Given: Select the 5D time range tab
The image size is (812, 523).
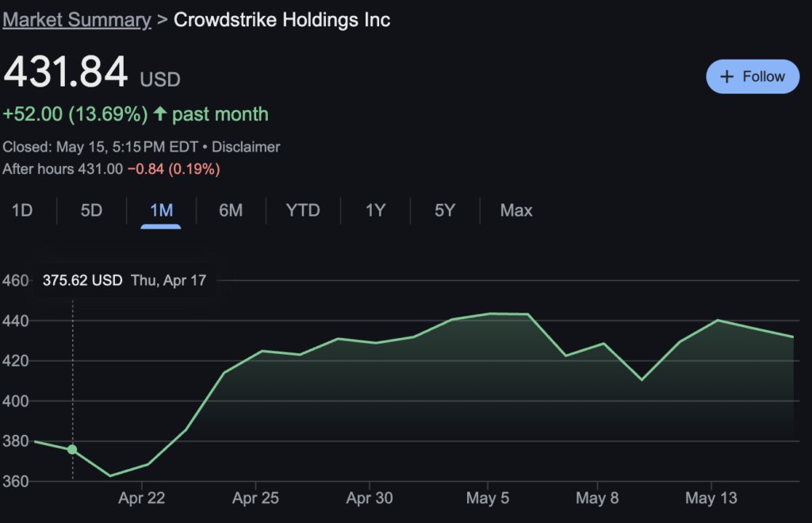Looking at the screenshot, I should point(92,210).
